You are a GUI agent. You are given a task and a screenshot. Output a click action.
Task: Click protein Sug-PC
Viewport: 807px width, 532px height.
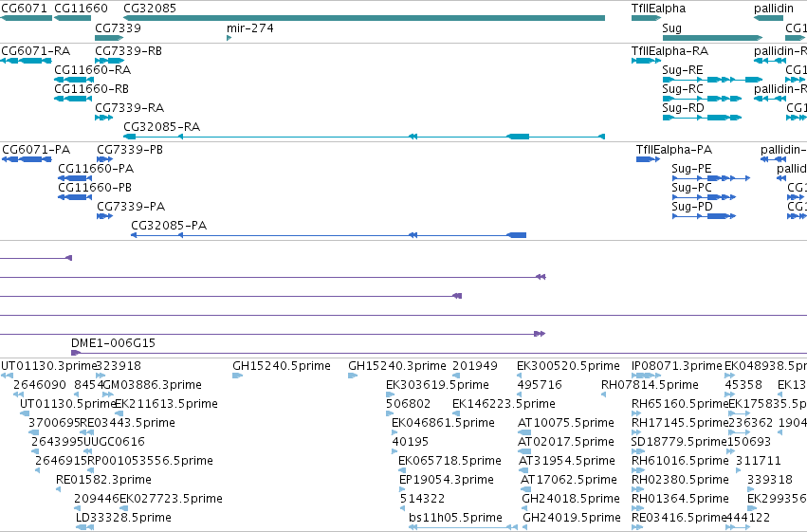point(691,187)
